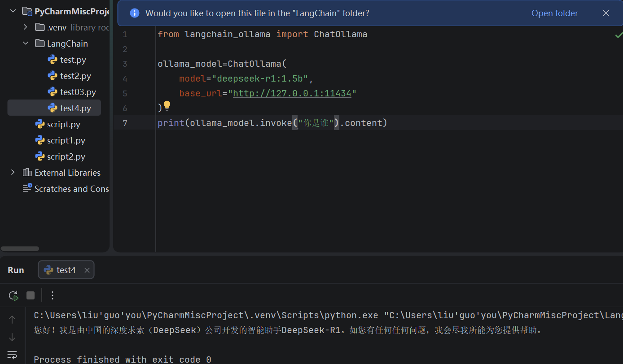Click the "你是谁" string on line 7

point(316,123)
